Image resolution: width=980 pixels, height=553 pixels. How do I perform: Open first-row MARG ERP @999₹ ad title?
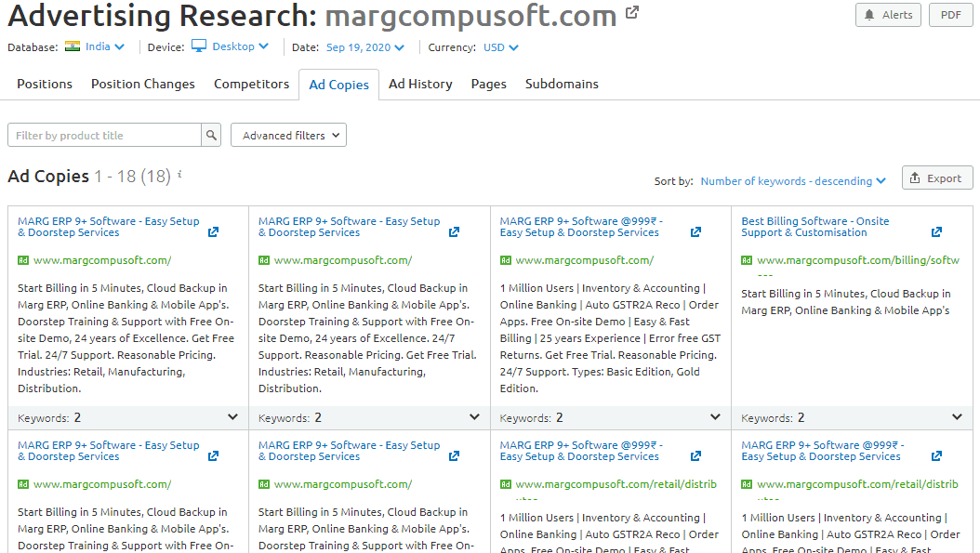point(581,227)
